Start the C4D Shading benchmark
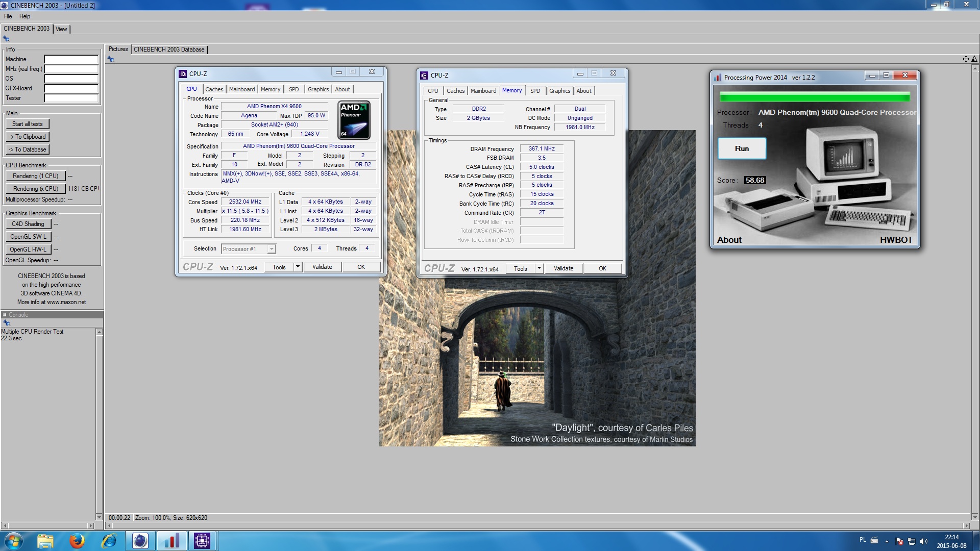980x551 pixels. (28, 224)
